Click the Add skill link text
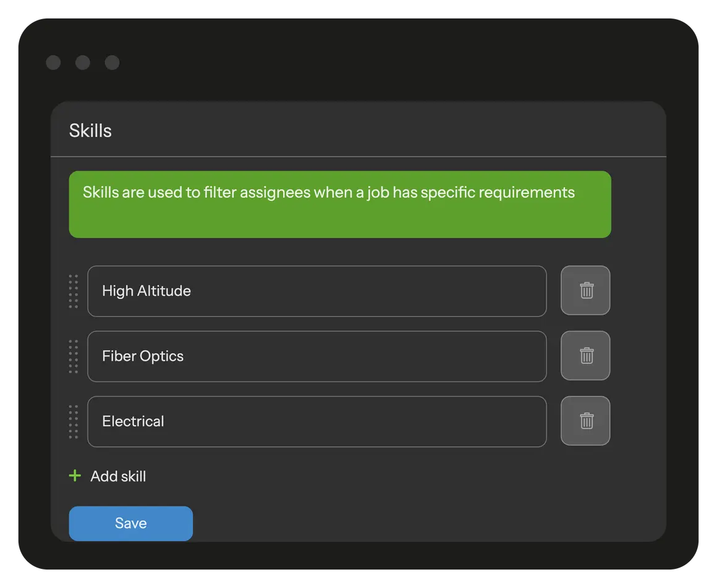The image size is (717, 588). 118,476
